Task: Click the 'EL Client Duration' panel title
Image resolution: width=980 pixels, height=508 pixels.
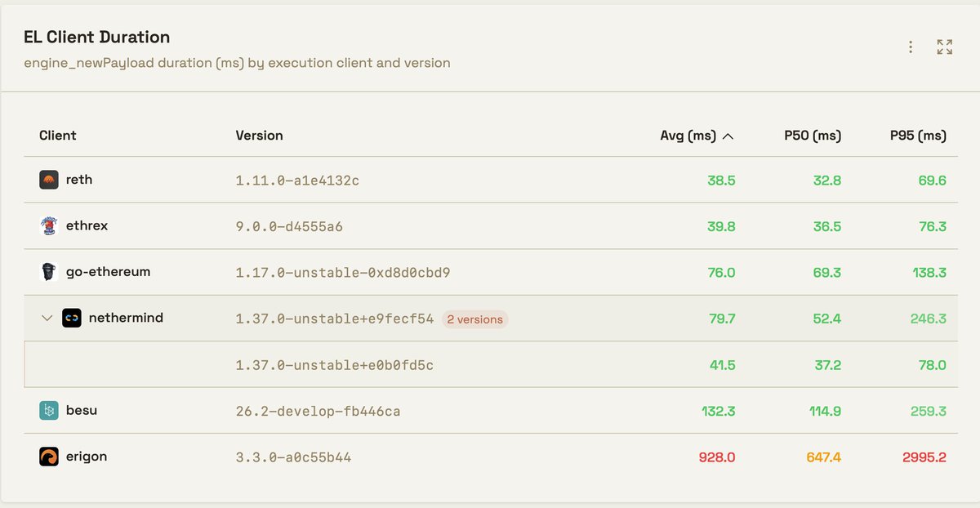Action: (x=96, y=38)
